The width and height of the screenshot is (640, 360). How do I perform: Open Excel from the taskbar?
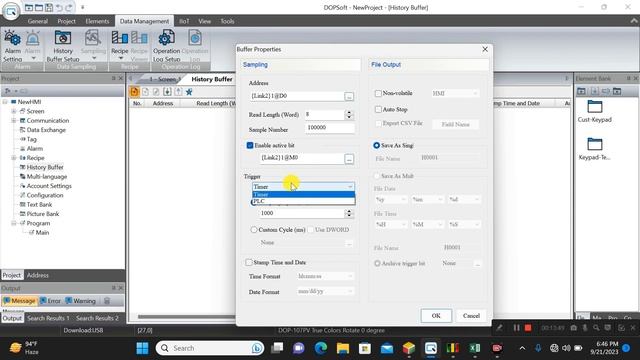click(x=475, y=348)
